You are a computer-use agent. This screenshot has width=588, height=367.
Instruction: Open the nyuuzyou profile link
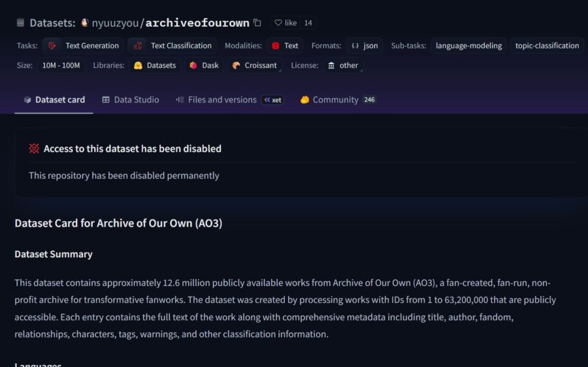click(115, 23)
